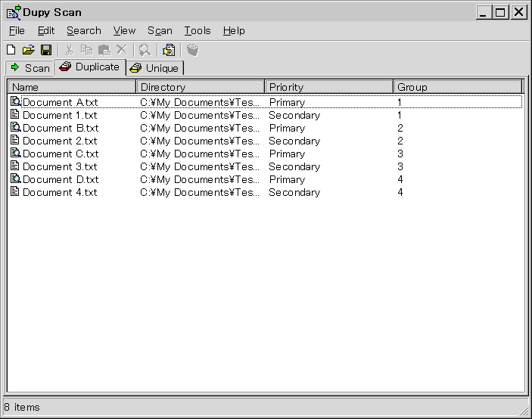Switch to the Scan tab
Image resolution: width=532 pixels, height=419 pixels.
pos(30,68)
